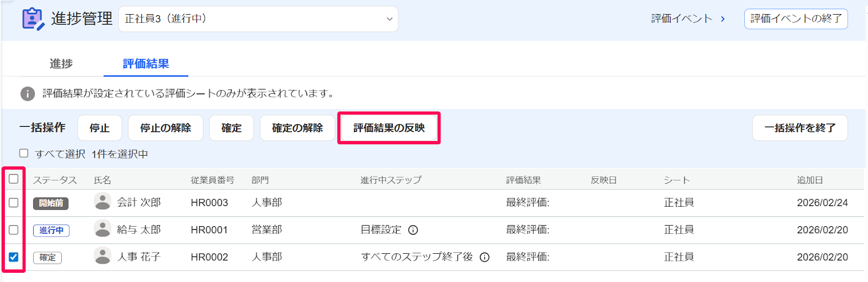Click the info icon beside the 評価結果 notice

point(28,94)
